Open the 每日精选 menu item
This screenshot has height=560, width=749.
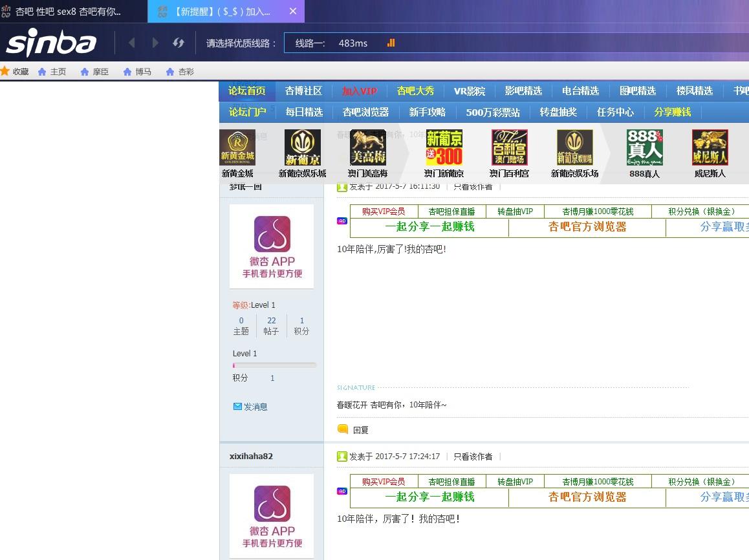tap(304, 112)
